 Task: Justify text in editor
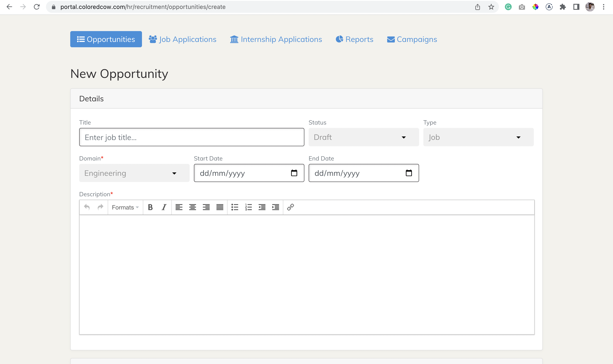(x=220, y=207)
